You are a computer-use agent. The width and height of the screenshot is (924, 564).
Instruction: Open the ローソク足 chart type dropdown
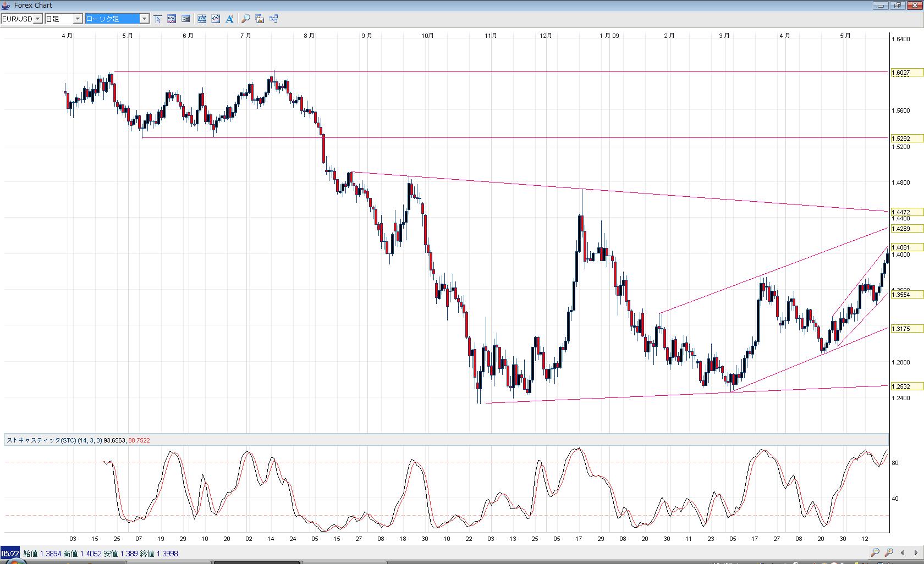tap(144, 19)
